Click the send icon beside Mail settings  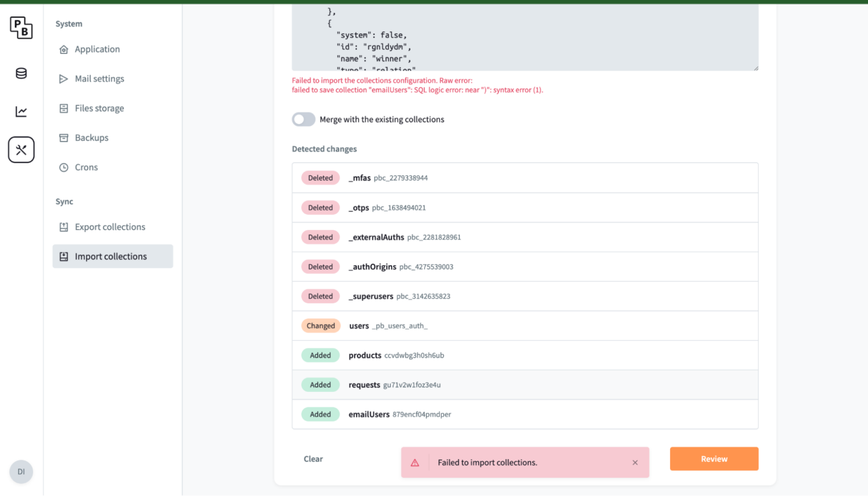click(64, 79)
